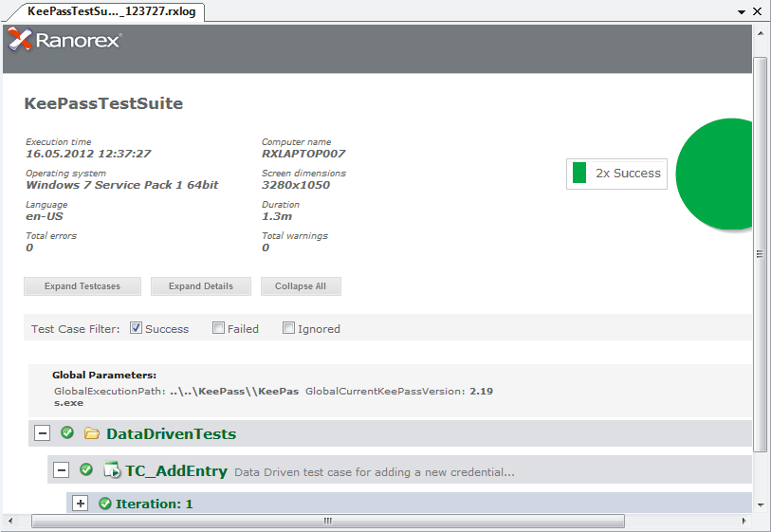Click the green pie chart

coord(714,174)
